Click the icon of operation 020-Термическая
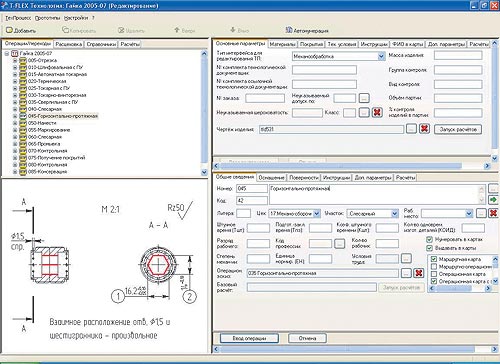Screen dimensions: 500x364 (23, 81)
